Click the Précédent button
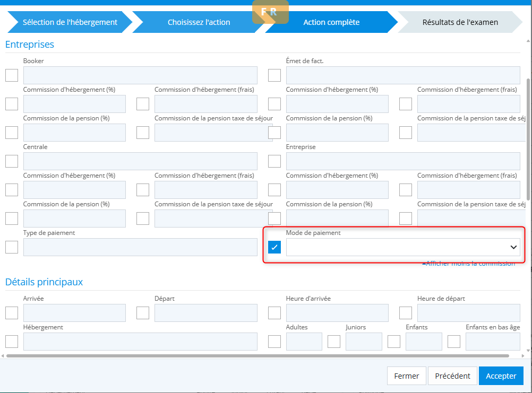Image resolution: width=532 pixels, height=393 pixels. [452, 375]
